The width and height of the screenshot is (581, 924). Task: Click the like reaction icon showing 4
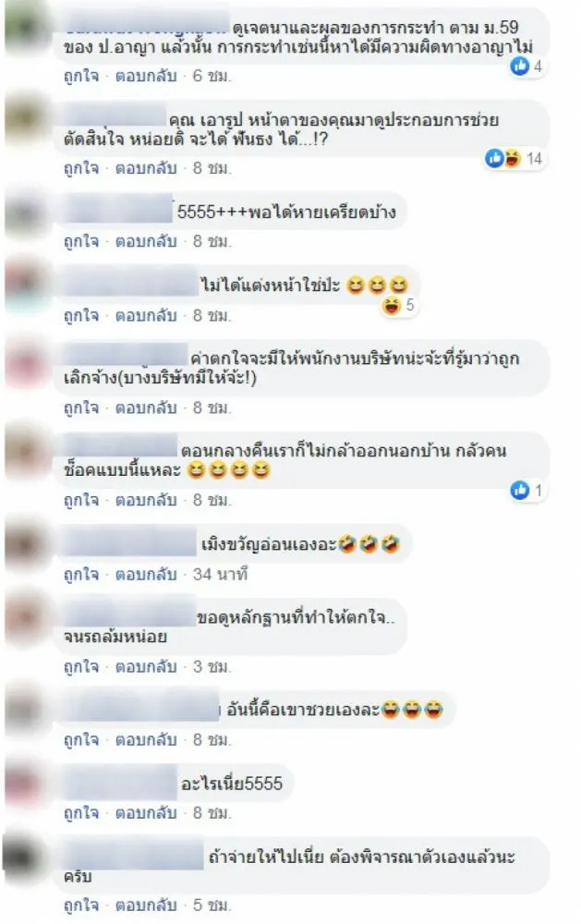click(519, 66)
